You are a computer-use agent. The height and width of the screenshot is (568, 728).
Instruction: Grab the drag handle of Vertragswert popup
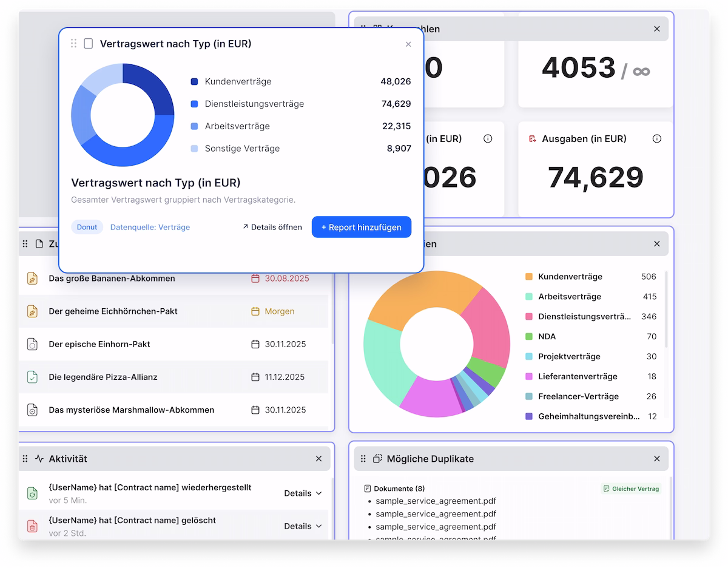(x=73, y=44)
